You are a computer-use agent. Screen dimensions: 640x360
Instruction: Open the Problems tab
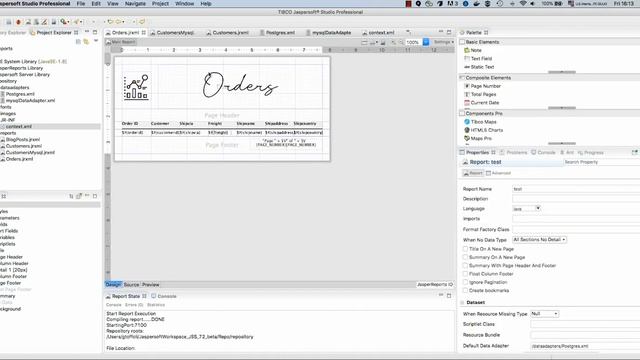[x=513, y=152]
